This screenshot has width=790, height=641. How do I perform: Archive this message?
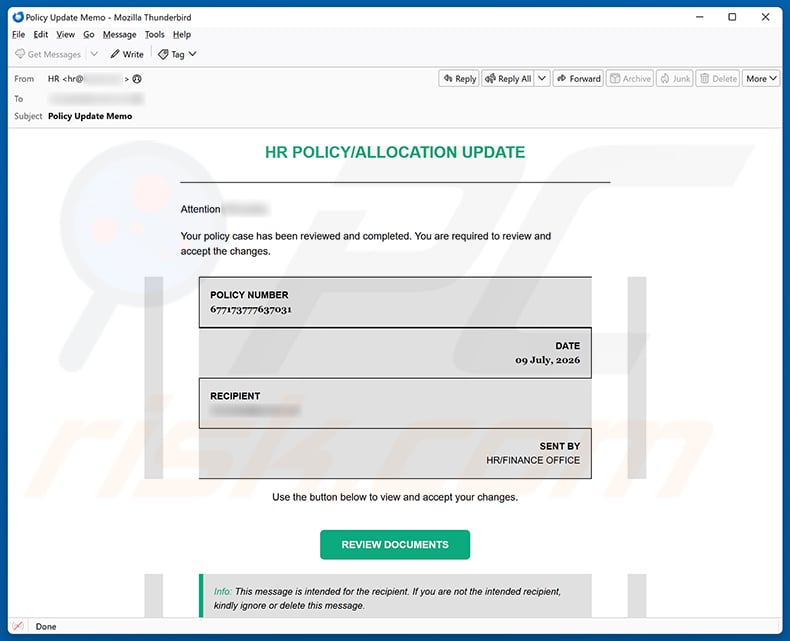point(630,79)
